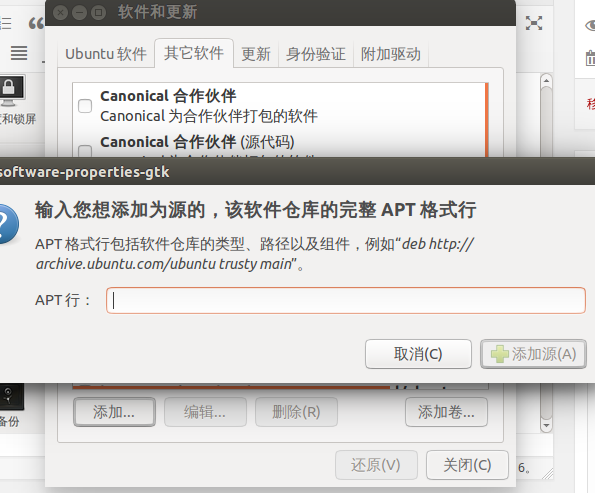Open the hamburger menu icon behind dialog

click(x=19, y=53)
